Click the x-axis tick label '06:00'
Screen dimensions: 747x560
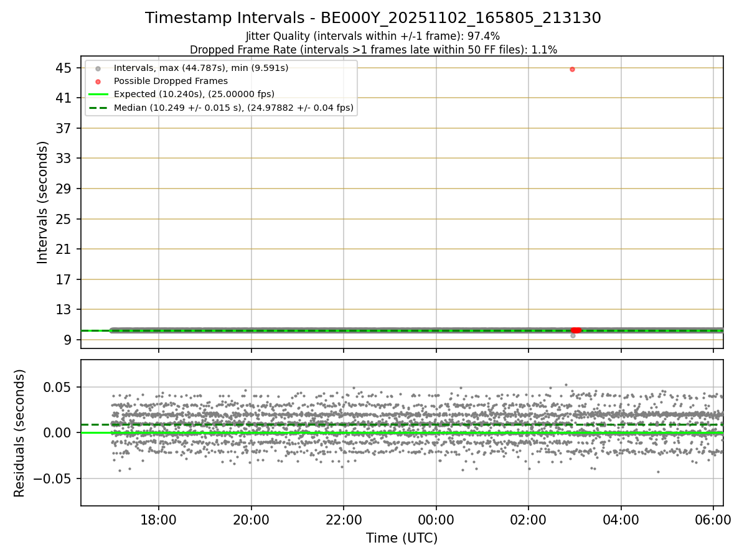coord(713,520)
